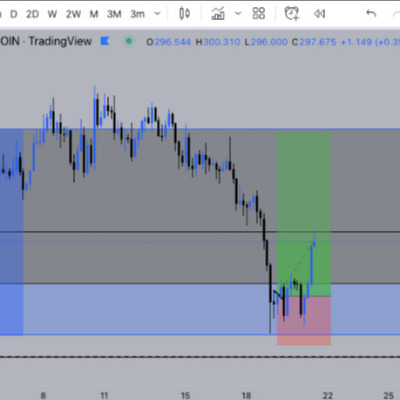Image resolution: width=400 pixels, height=400 pixels.
Task: Open the indicator templates grid icon
Action: (x=259, y=14)
